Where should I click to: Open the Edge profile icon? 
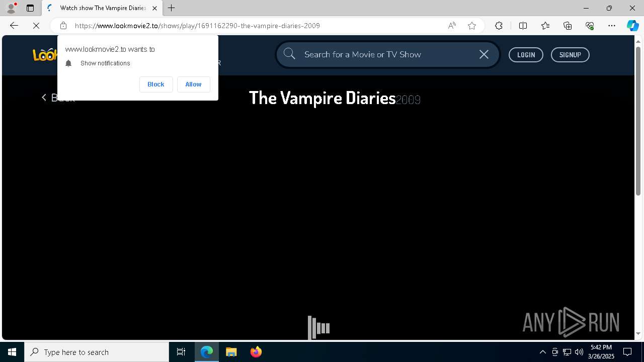[11, 8]
